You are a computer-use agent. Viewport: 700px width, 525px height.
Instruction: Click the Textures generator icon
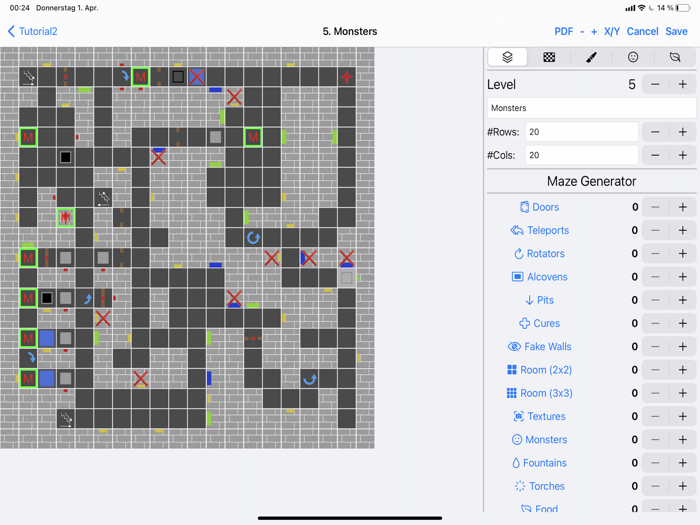click(518, 416)
